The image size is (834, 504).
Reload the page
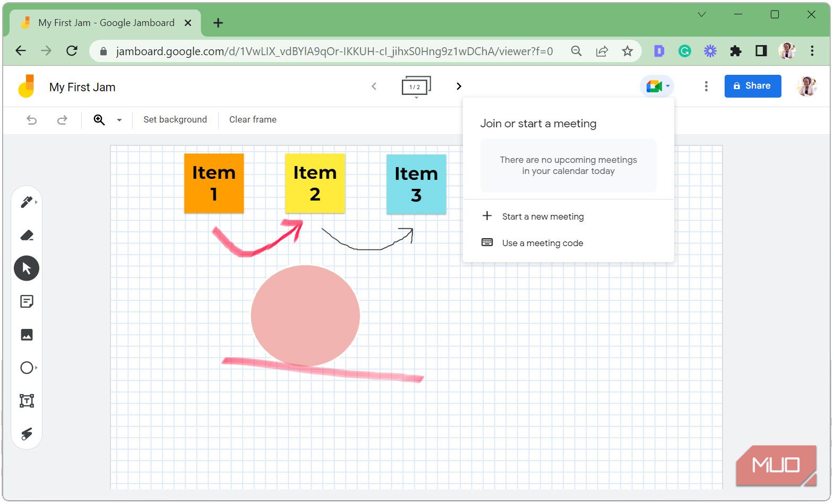tap(72, 51)
